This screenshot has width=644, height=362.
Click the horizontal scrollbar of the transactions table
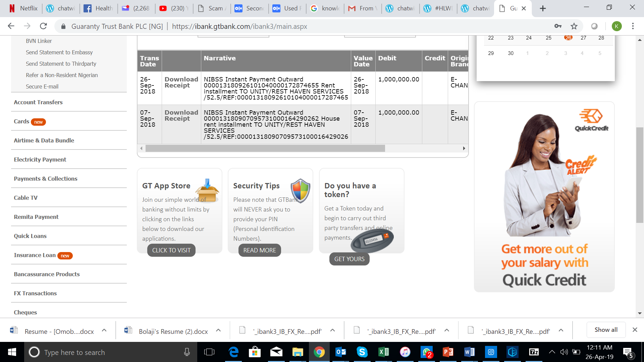coord(265,148)
